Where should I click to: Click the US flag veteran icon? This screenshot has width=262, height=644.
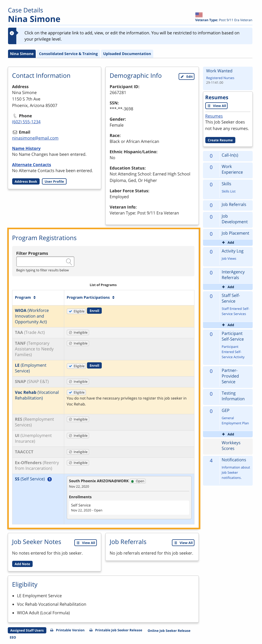pyautogui.click(x=199, y=15)
